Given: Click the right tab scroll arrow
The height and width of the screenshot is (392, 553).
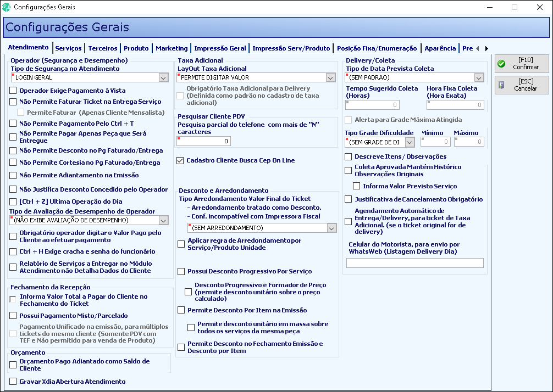Looking at the screenshot, I should [x=486, y=49].
